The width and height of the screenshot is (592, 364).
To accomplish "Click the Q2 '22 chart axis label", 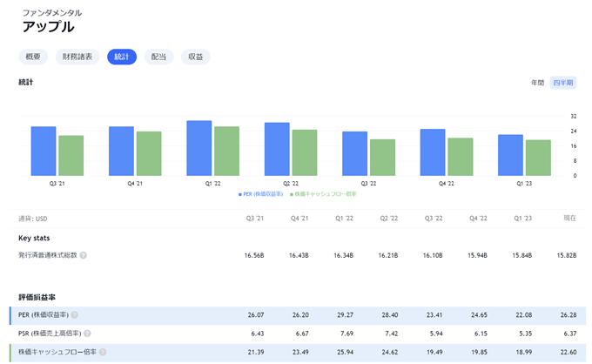I will tap(291, 184).
